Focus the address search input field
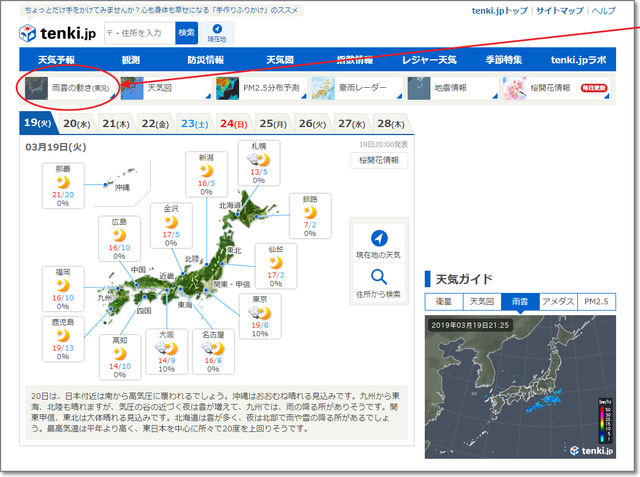Screen dimensions: 640x477 tap(138, 33)
